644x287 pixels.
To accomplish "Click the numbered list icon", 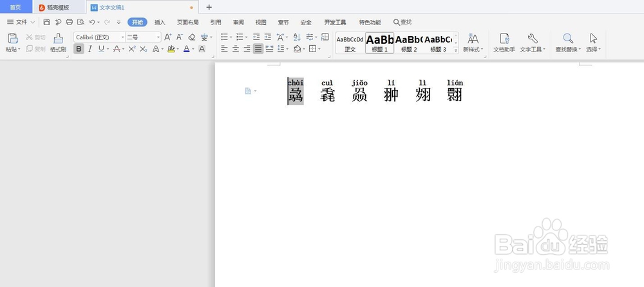I will coord(240,37).
